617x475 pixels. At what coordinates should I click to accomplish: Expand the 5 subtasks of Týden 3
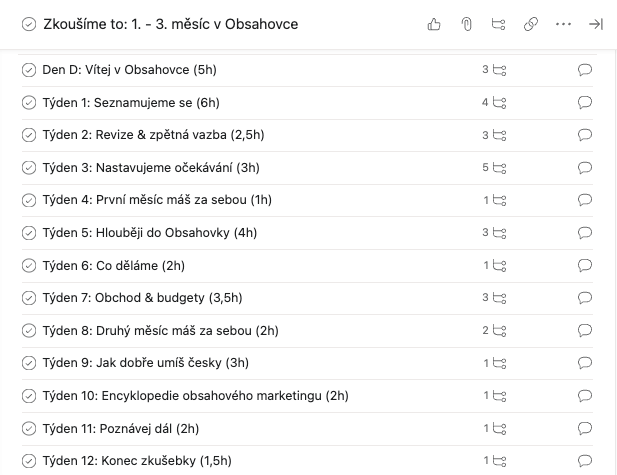coord(494,168)
